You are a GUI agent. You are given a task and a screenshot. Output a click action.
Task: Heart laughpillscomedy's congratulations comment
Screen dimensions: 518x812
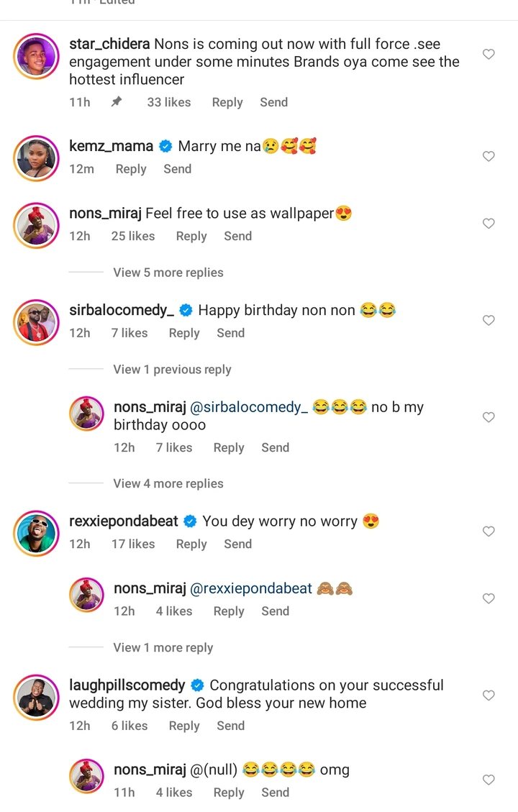pyautogui.click(x=489, y=695)
